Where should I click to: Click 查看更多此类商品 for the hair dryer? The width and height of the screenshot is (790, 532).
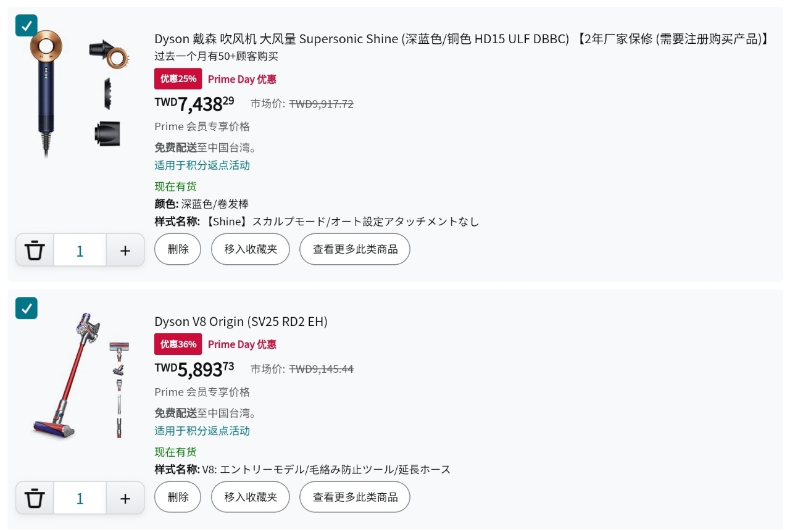pyautogui.click(x=354, y=249)
